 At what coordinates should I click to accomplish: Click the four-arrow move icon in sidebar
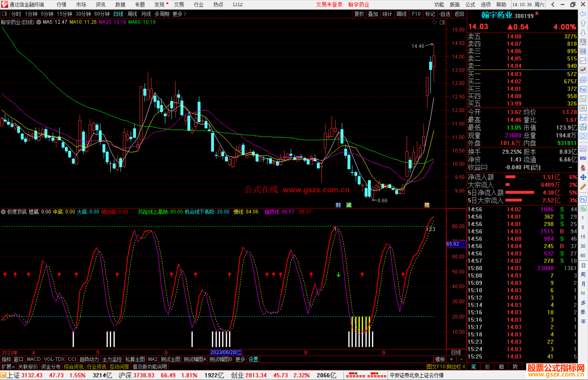click(x=583, y=177)
